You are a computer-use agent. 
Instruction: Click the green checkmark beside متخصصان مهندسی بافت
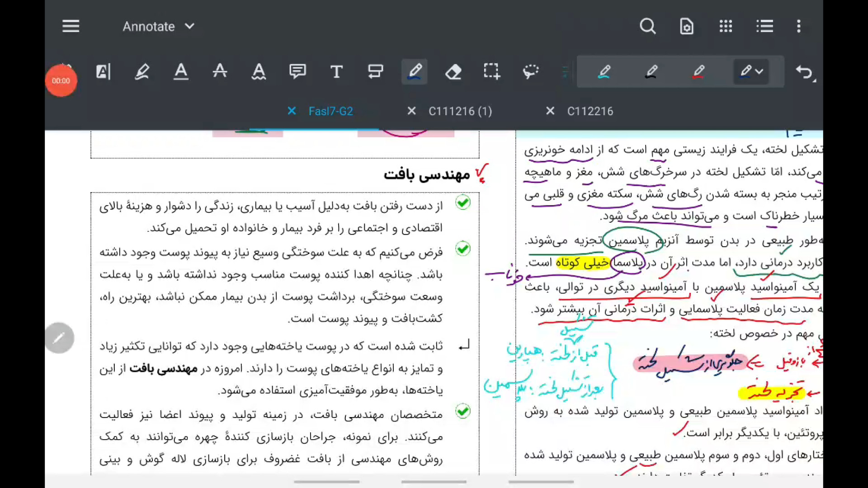[463, 411]
